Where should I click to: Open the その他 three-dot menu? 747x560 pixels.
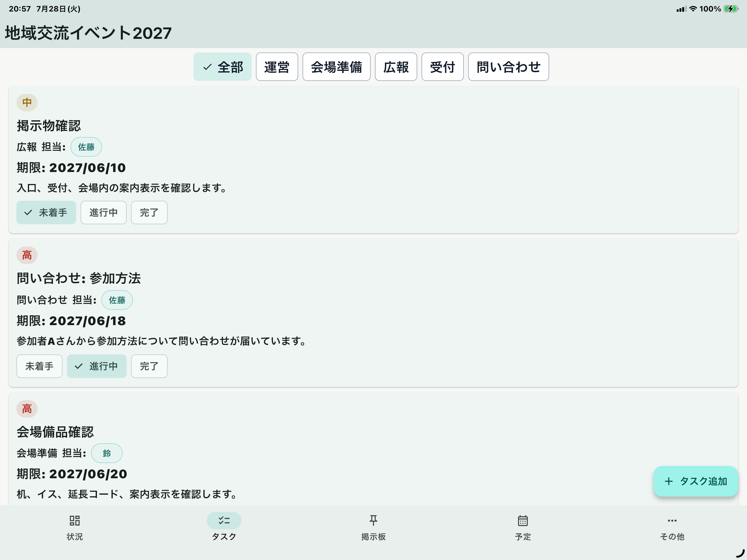pyautogui.click(x=672, y=520)
